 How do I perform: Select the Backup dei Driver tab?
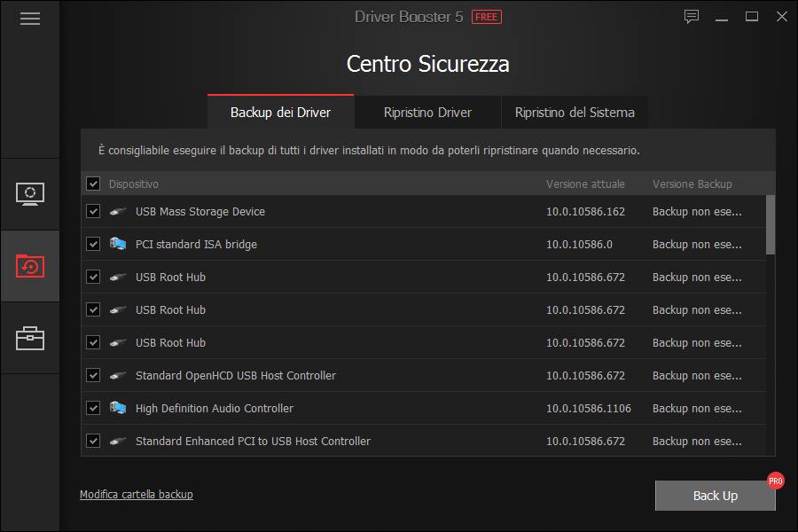point(280,113)
